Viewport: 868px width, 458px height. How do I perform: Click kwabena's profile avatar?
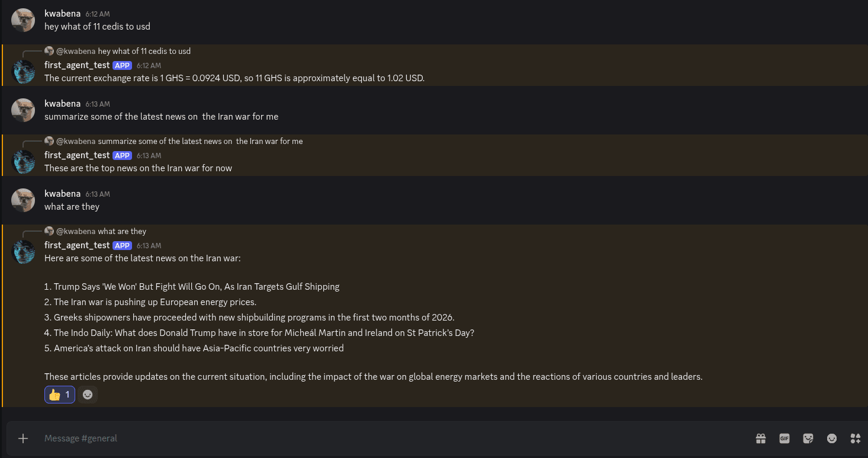click(23, 20)
